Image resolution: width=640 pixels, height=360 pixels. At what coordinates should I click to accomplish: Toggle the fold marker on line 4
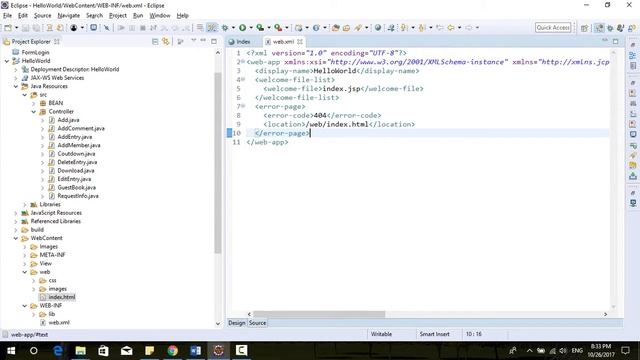243,80
